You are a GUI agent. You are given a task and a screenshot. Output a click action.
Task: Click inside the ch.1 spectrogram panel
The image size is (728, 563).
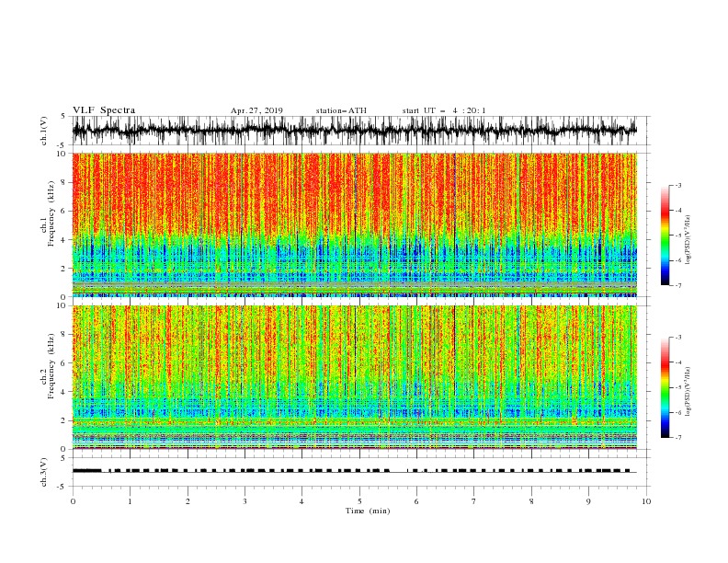[x=355, y=224]
